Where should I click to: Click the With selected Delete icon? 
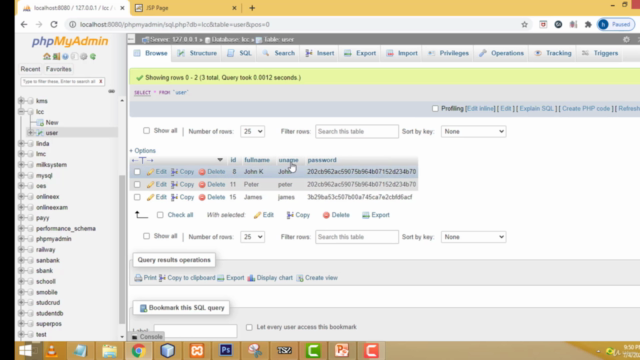326,215
